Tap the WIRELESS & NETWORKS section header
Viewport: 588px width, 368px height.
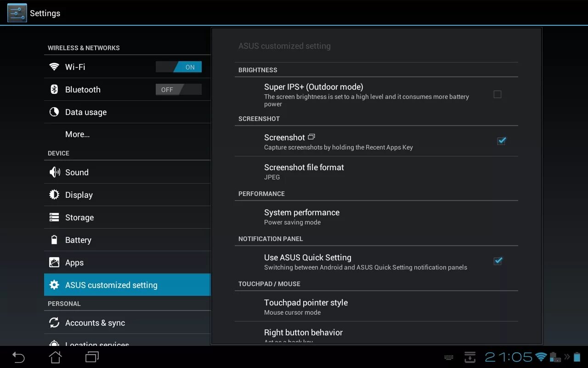pos(84,48)
